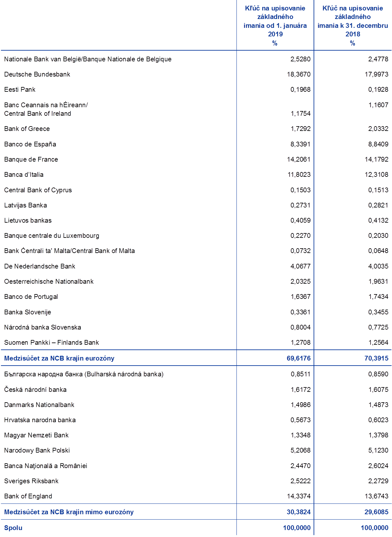392x537 pixels.
Task: Select the Deutsche Bundesbank row label
Action: pos(37,74)
